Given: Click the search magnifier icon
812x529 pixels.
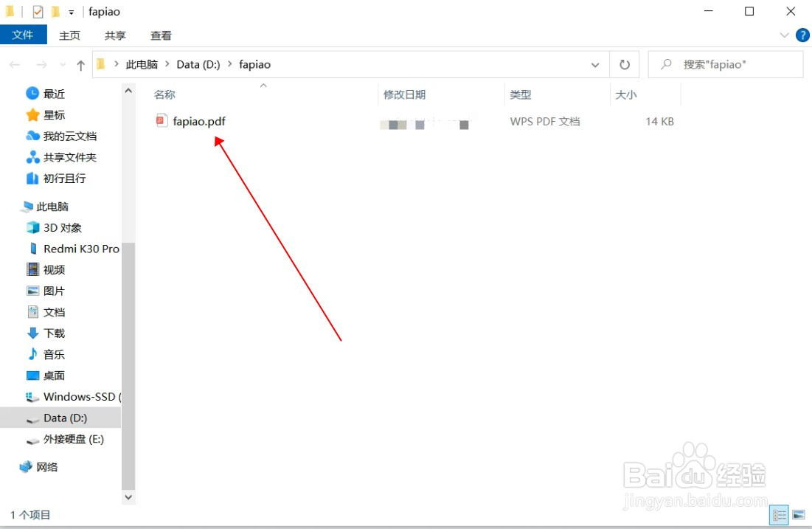Looking at the screenshot, I should tap(664, 64).
